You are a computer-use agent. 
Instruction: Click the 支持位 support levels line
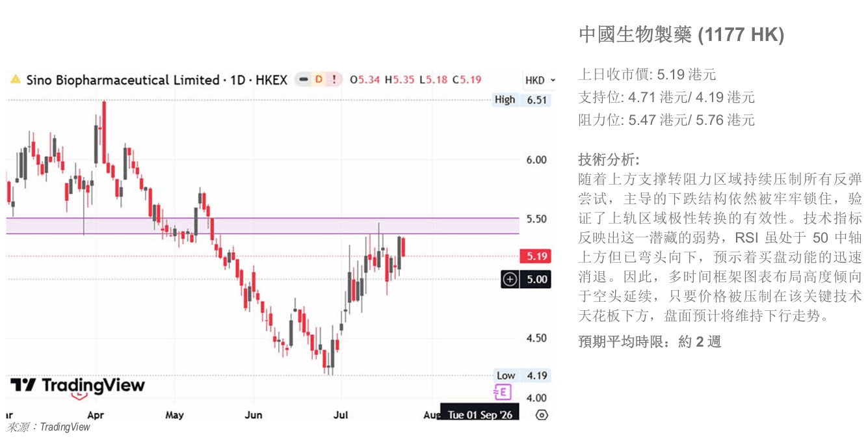666,97
